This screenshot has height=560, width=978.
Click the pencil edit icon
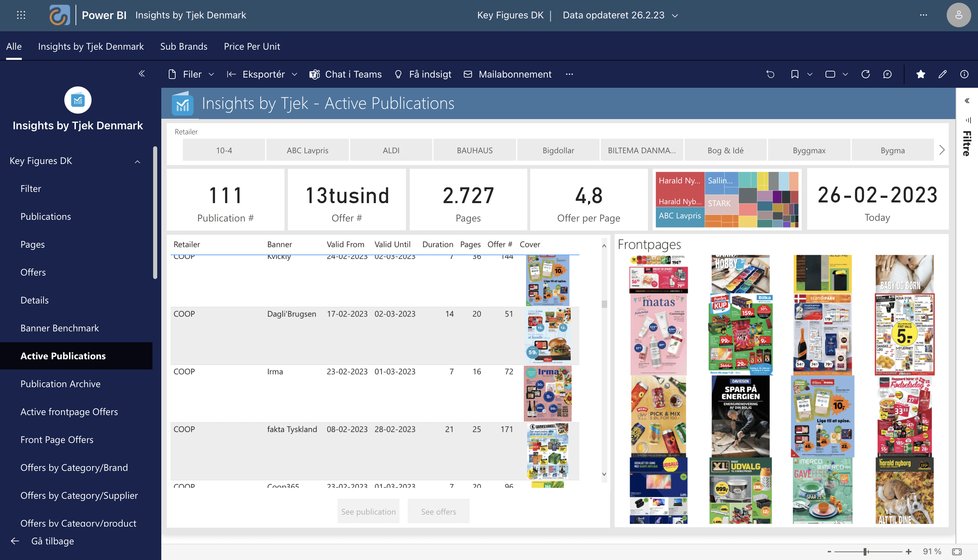(x=942, y=74)
